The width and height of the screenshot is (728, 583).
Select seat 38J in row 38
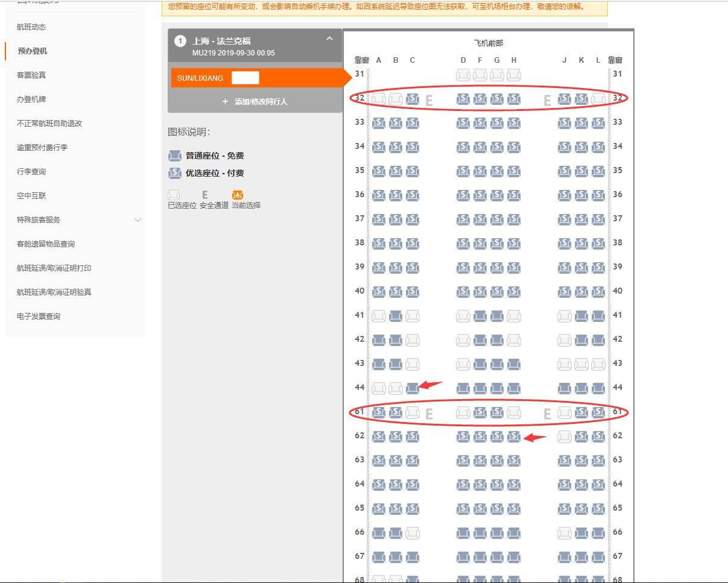[565, 244]
